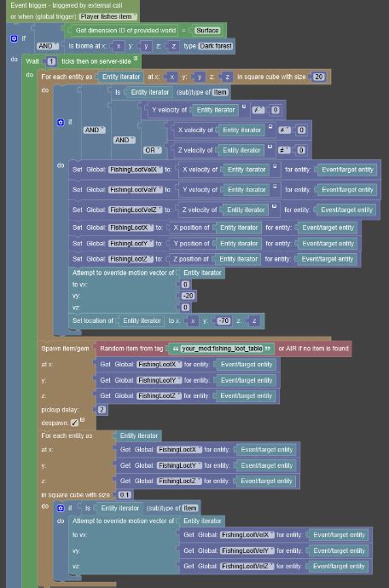Select the x variable in Set location block
This screenshot has height=588, width=389.
[x=193, y=321]
